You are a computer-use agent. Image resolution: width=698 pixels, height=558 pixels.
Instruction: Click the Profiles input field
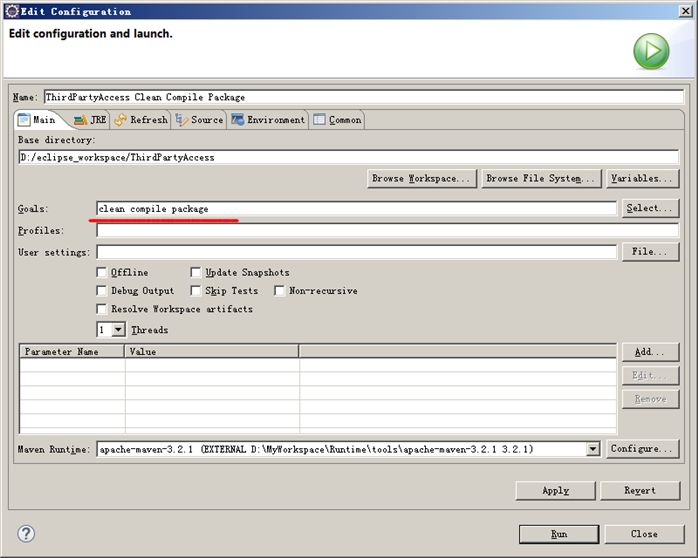(388, 230)
